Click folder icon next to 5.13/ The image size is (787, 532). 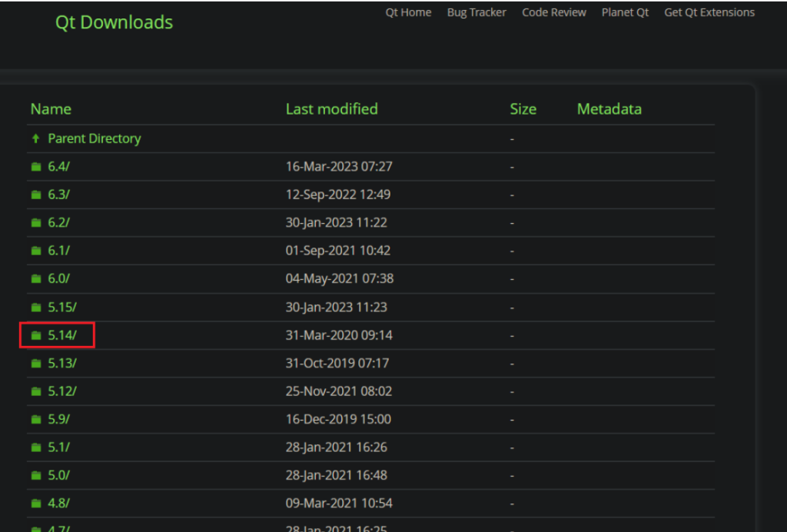point(36,364)
